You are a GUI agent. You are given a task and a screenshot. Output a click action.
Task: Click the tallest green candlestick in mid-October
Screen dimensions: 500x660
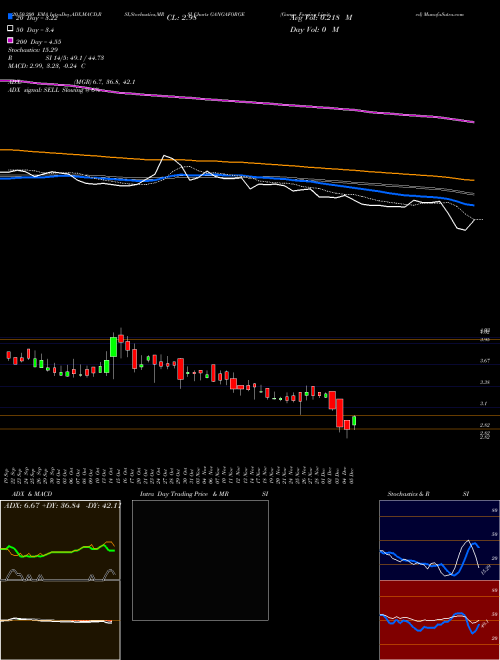click(113, 347)
